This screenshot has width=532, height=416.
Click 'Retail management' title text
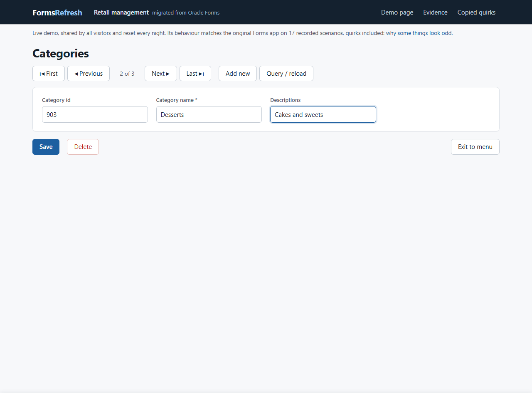121,12
